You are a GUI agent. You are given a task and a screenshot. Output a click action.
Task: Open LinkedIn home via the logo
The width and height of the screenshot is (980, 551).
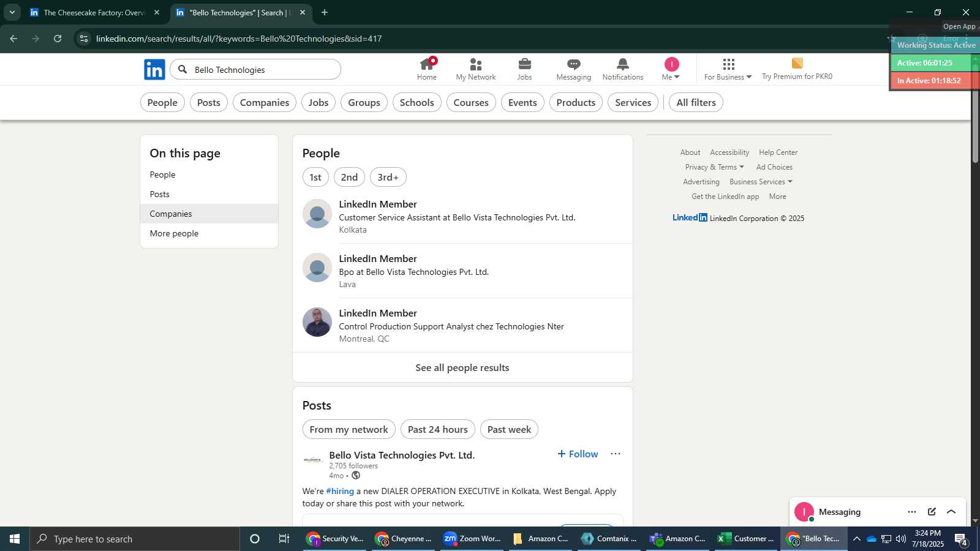click(154, 70)
